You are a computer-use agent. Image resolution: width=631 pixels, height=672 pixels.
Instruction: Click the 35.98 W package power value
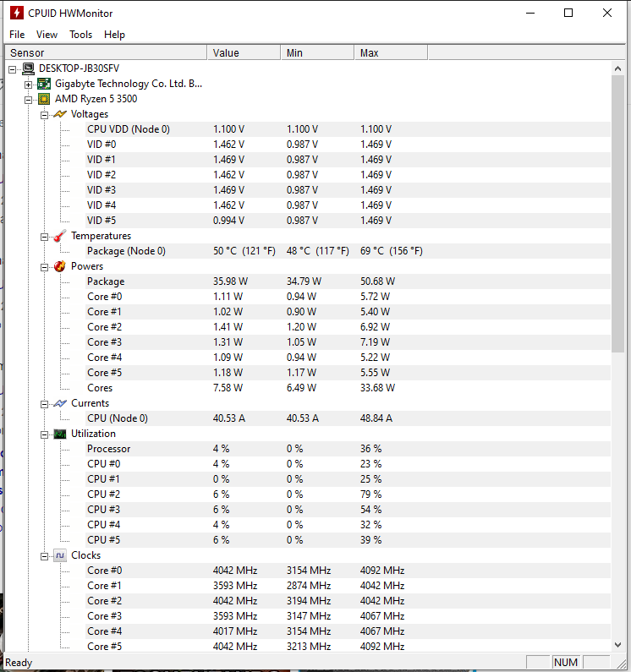tap(230, 281)
